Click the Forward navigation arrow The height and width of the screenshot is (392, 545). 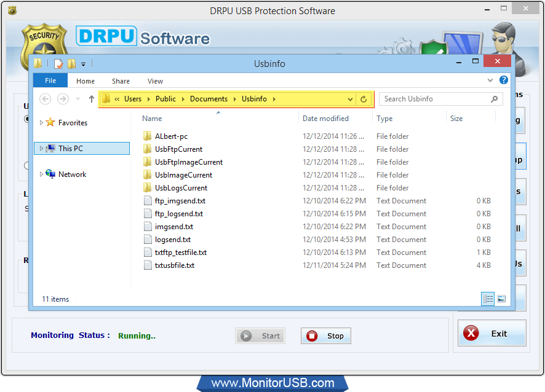point(63,99)
